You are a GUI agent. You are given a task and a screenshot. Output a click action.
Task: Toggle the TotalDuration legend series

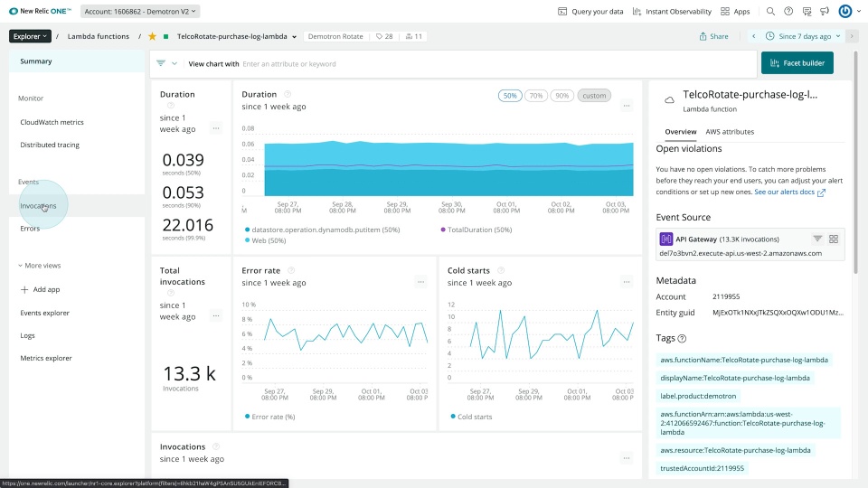pyautogui.click(x=476, y=230)
